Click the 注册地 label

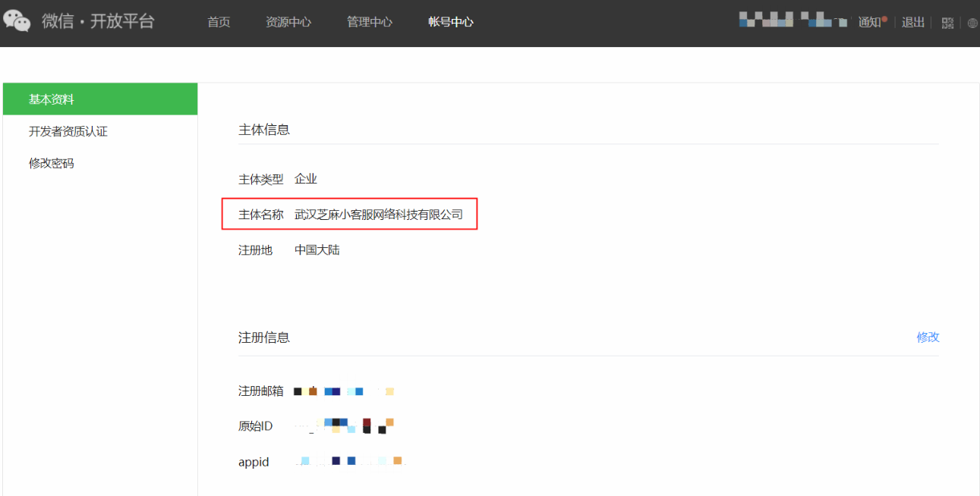[x=255, y=250]
